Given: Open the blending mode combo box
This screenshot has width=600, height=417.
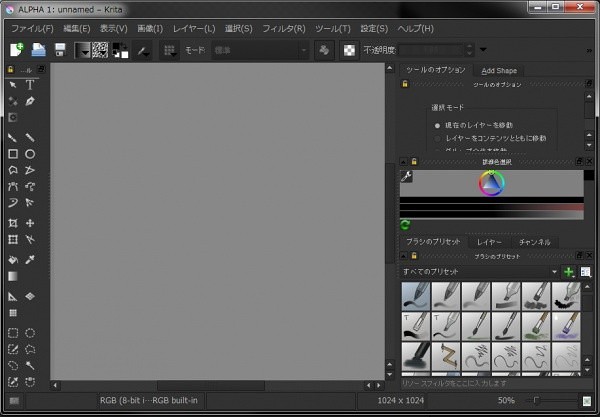Looking at the screenshot, I should 260,50.
